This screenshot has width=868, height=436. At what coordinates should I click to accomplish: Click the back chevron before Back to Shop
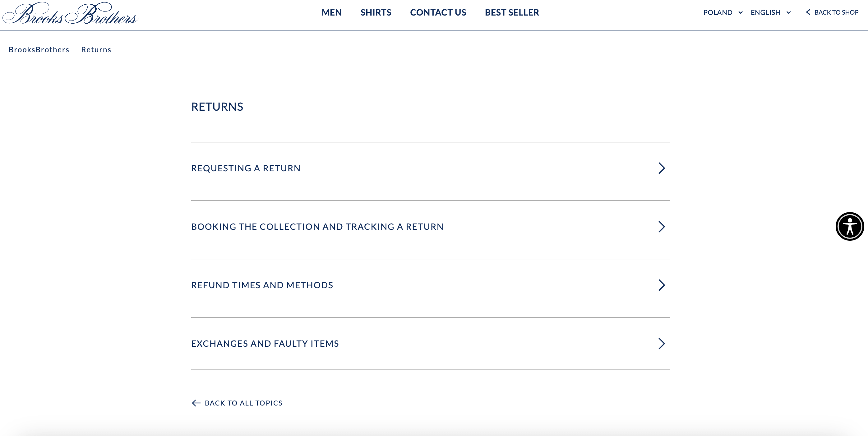(x=808, y=12)
